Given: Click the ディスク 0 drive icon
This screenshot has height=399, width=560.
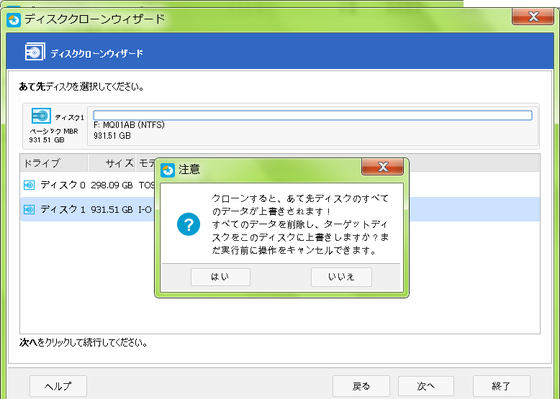Looking at the screenshot, I should (x=29, y=185).
